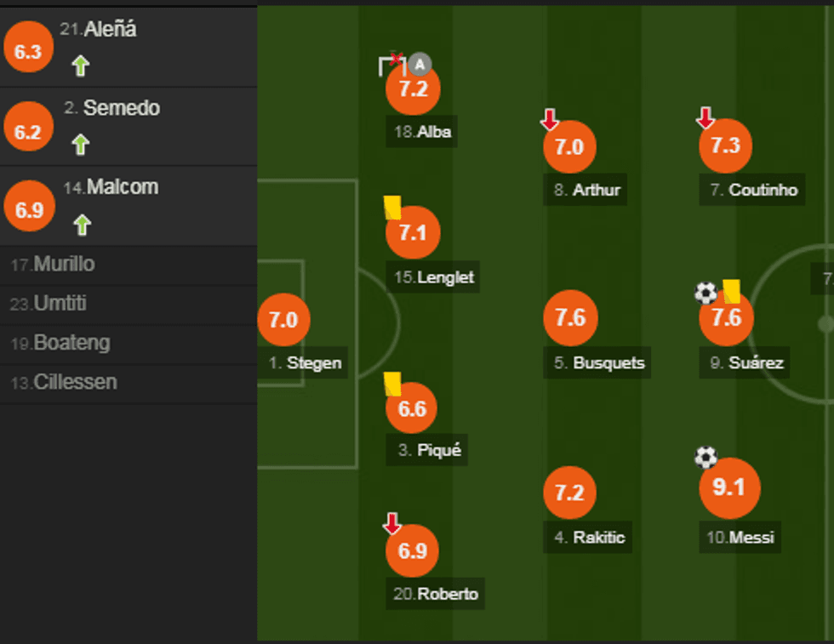Click Piqué's yellow card icon
834x644 pixels.
[391, 383]
